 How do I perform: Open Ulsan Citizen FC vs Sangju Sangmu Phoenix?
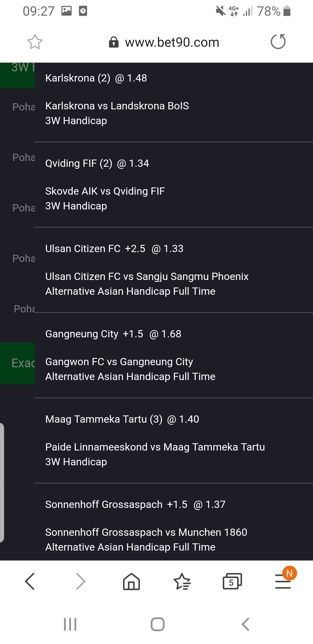tap(147, 276)
